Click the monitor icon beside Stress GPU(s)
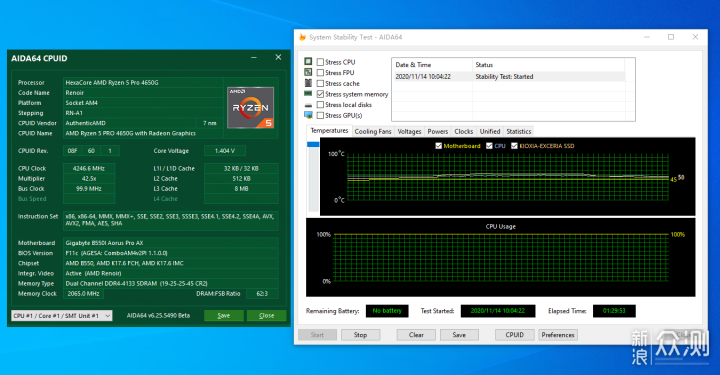The width and height of the screenshot is (720, 375). (x=308, y=115)
